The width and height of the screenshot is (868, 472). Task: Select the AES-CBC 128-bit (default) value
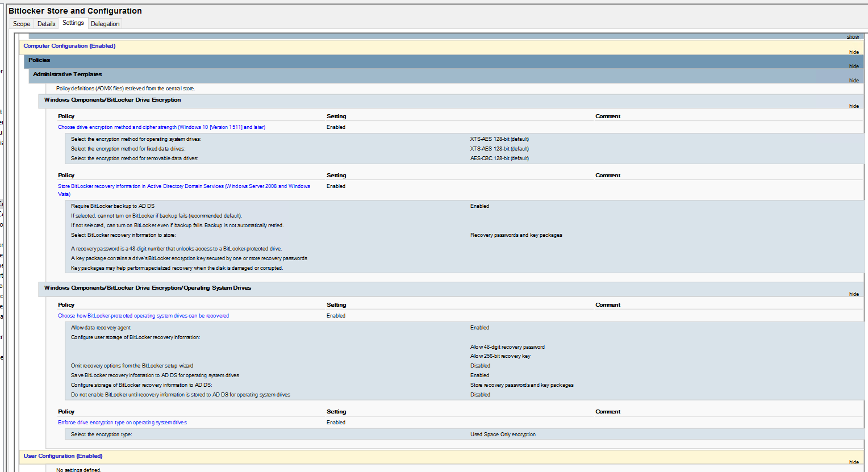tap(499, 158)
